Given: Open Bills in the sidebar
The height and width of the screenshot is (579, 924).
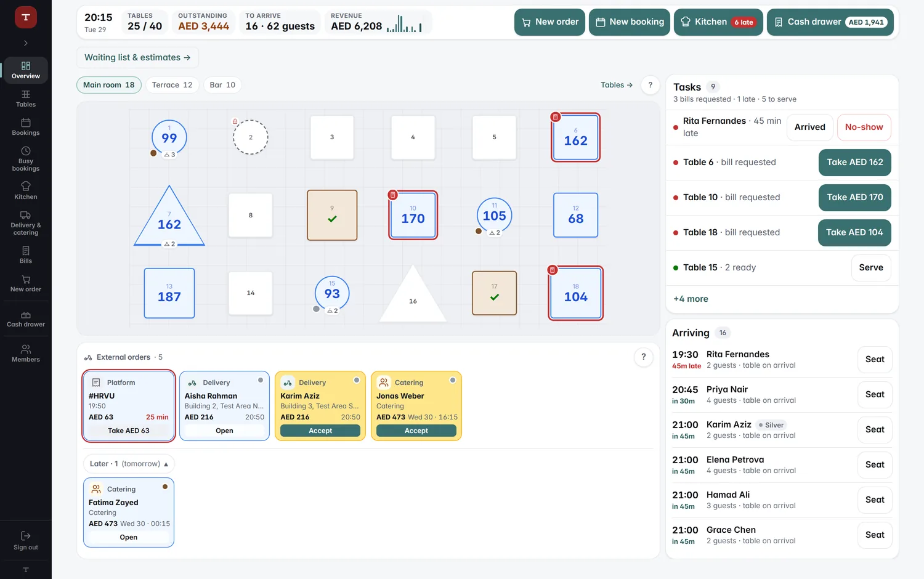Looking at the screenshot, I should pos(26,255).
